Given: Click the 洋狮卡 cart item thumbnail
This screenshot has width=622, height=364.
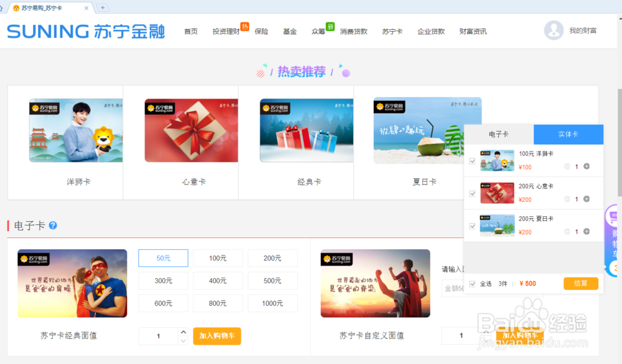Looking at the screenshot, I should tap(497, 160).
